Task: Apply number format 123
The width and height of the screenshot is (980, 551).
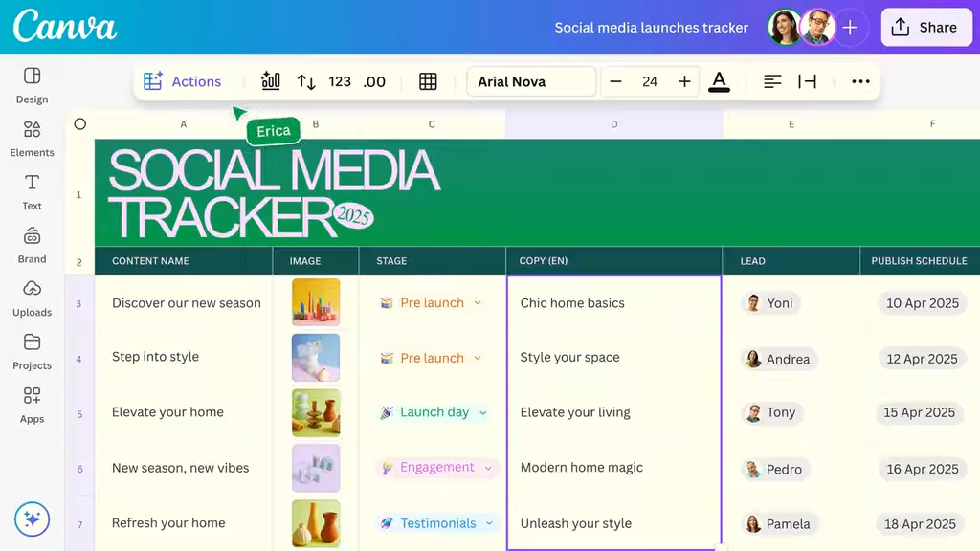Action: point(340,82)
